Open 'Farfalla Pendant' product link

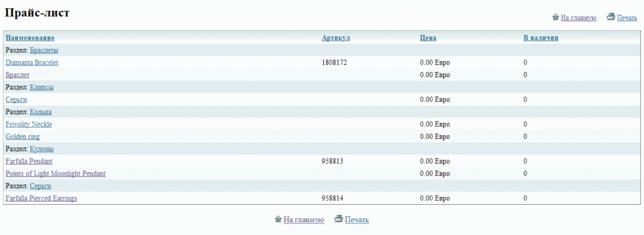pyautogui.click(x=29, y=161)
